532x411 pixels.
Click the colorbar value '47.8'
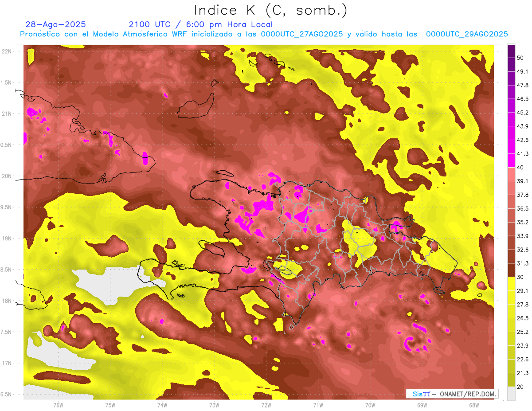(523, 85)
